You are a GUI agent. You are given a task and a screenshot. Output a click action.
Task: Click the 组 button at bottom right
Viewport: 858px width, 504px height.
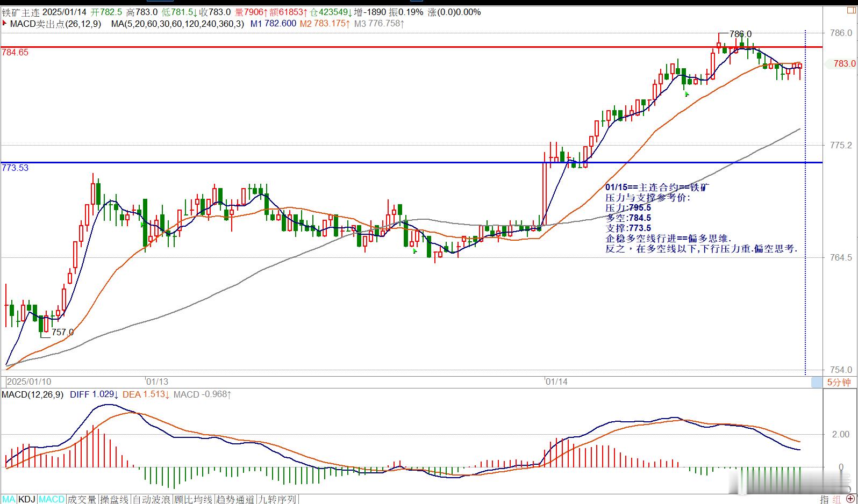(x=837, y=499)
